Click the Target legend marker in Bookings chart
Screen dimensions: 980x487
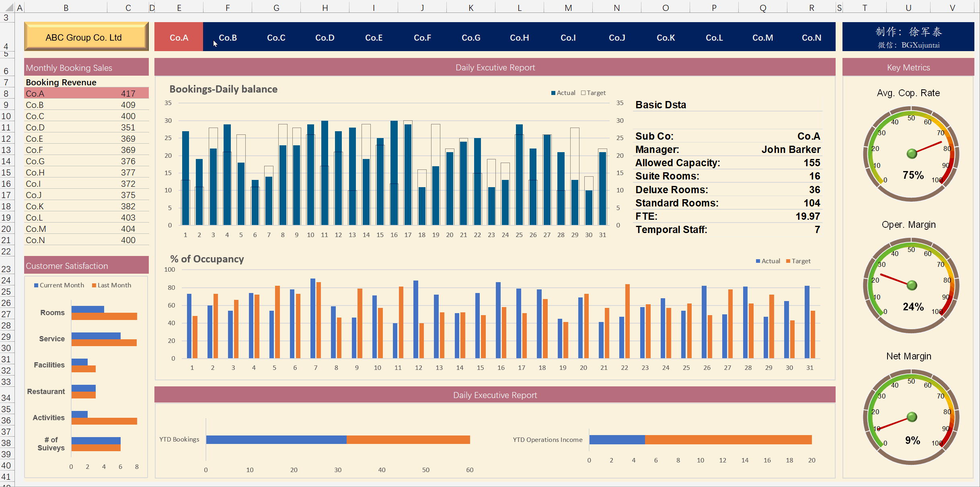[583, 93]
